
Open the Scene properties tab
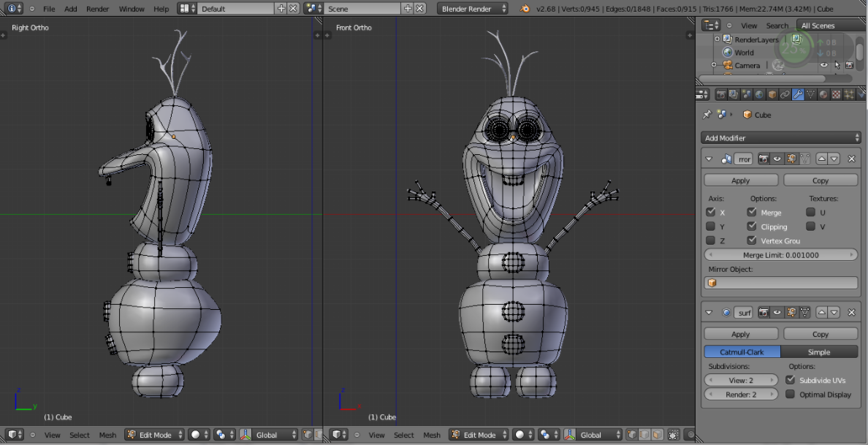(x=747, y=94)
